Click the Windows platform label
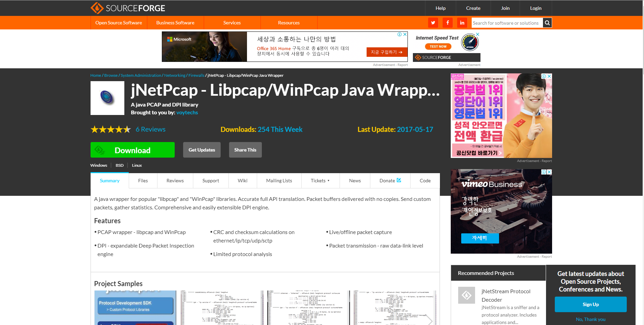This screenshot has width=644, height=325. pyautogui.click(x=99, y=165)
